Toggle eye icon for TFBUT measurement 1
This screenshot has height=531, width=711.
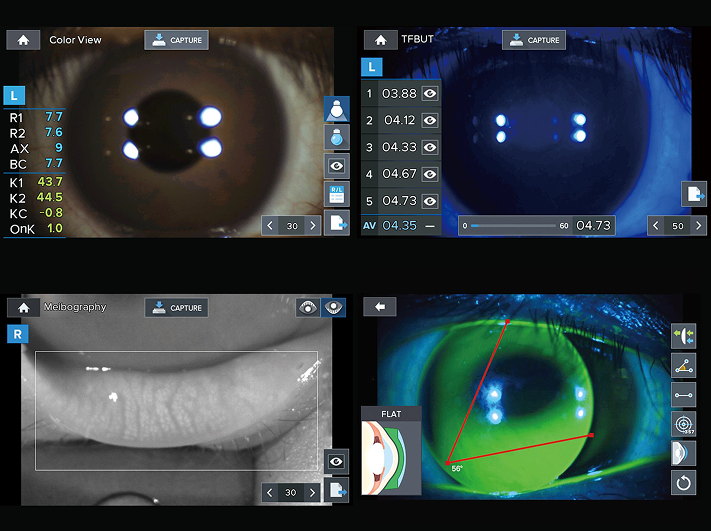pos(430,93)
